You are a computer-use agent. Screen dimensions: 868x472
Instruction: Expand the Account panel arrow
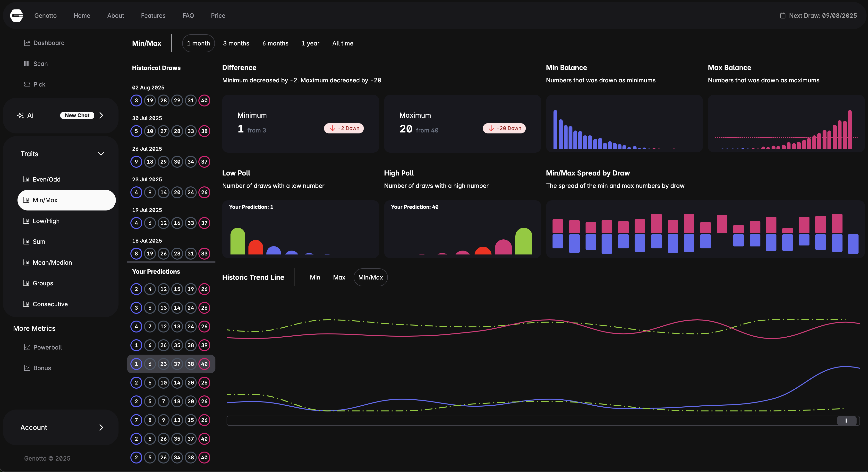tap(101, 428)
